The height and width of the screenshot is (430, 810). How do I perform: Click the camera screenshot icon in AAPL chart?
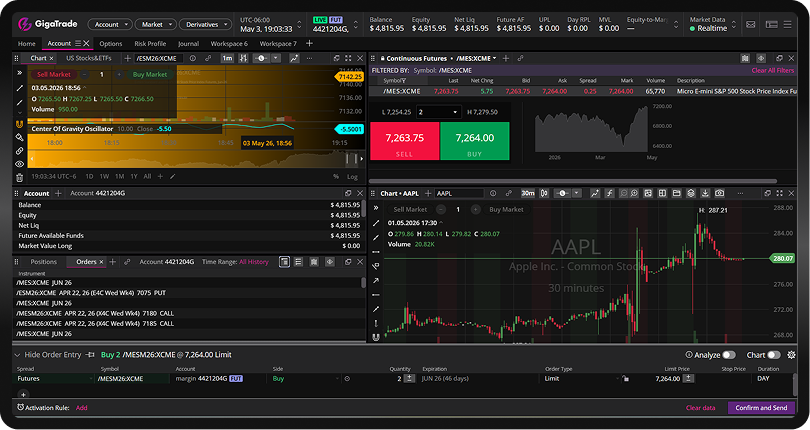click(x=720, y=193)
